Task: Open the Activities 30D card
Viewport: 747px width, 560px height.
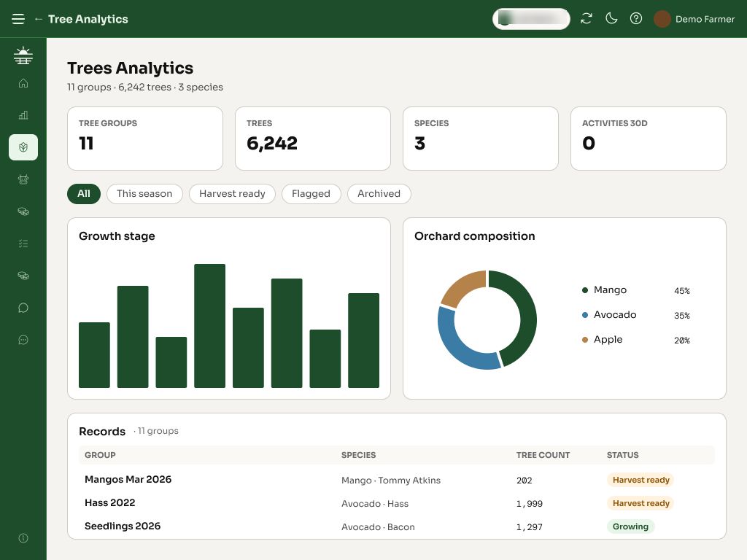Action: click(649, 139)
